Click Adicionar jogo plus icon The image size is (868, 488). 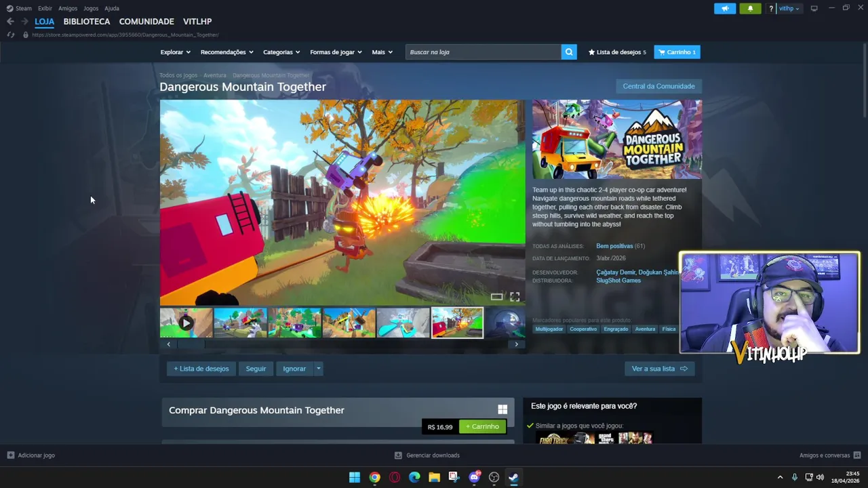[x=10, y=455]
